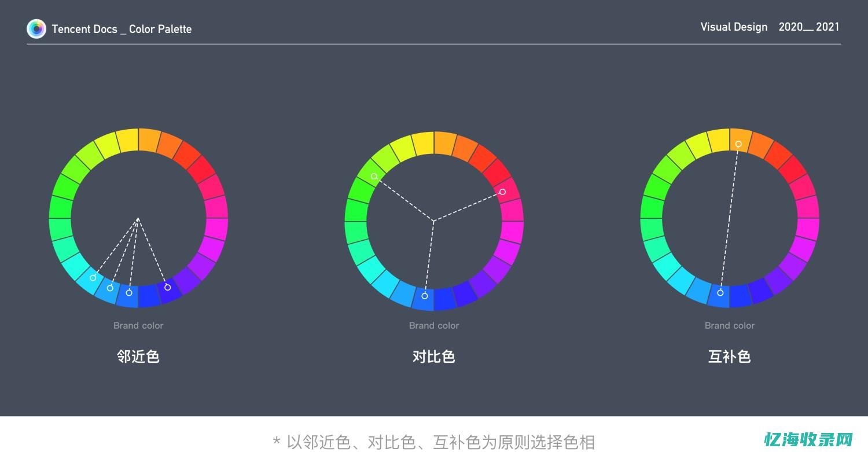Click the "2020__2021" year text
The height and width of the screenshot is (452, 868).
point(809,27)
